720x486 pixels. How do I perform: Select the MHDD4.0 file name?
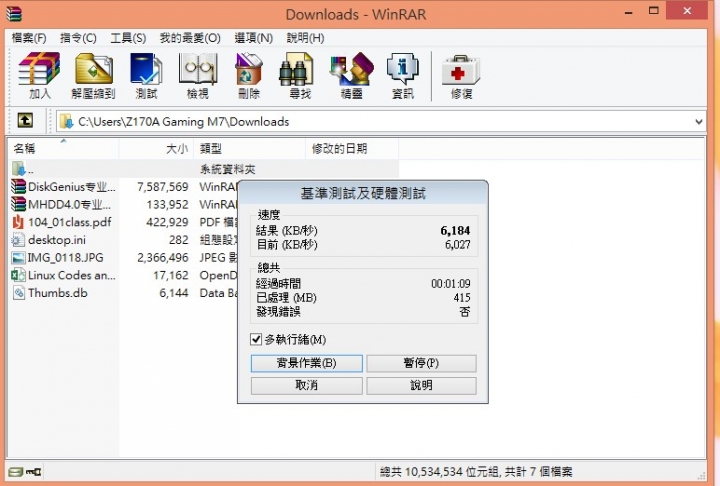69,204
